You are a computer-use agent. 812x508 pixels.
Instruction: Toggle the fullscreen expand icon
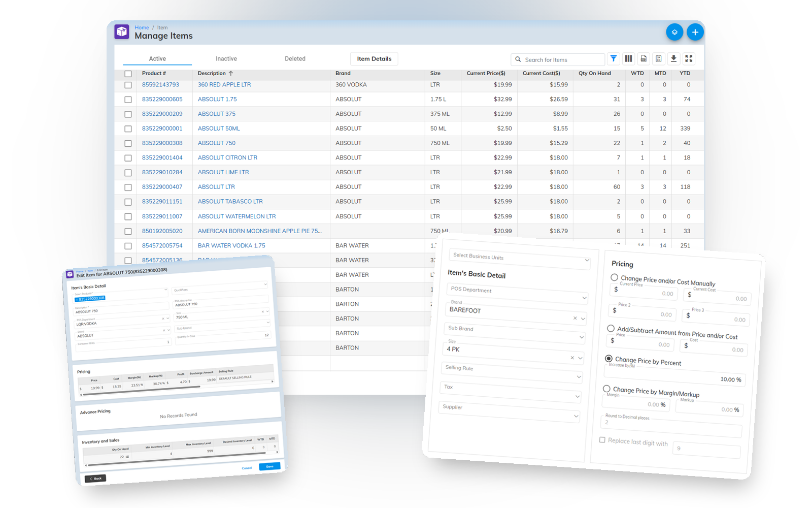(x=689, y=59)
